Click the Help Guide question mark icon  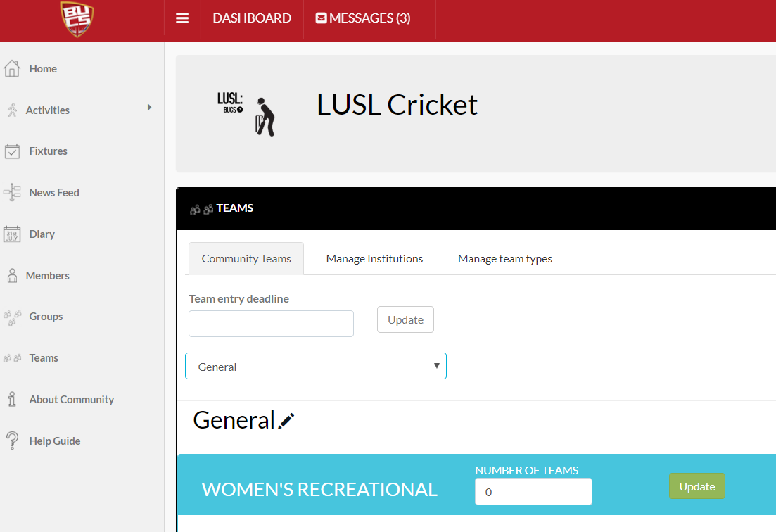(x=13, y=441)
